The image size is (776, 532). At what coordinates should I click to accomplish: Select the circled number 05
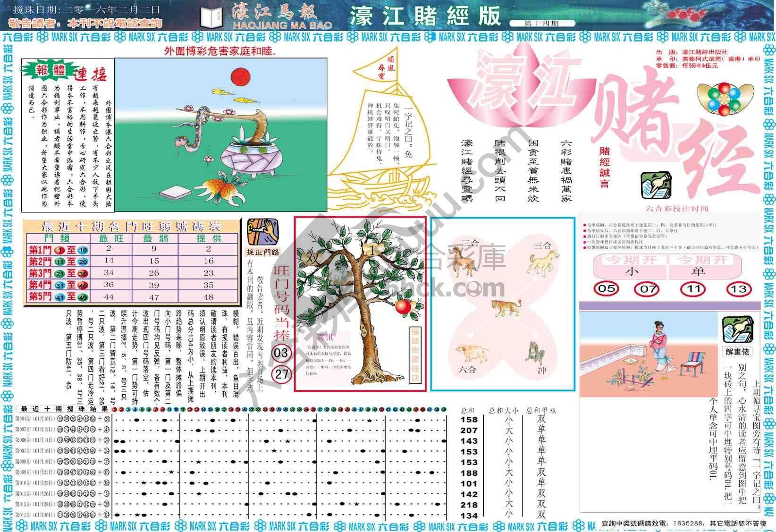607,288
